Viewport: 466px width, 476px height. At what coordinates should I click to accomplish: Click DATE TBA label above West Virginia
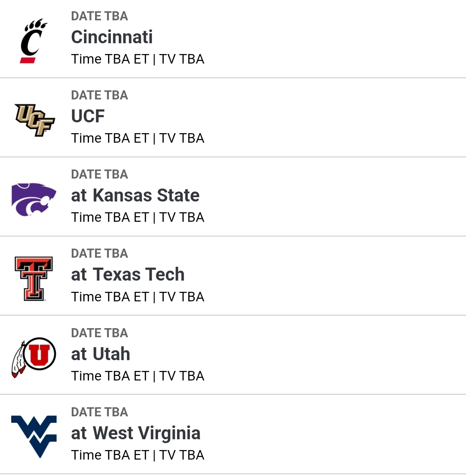pyautogui.click(x=99, y=412)
